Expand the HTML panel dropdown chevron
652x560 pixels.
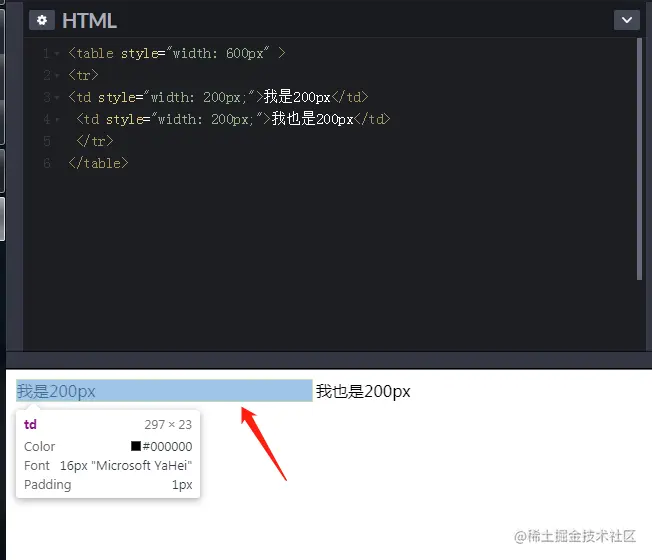pos(627,20)
